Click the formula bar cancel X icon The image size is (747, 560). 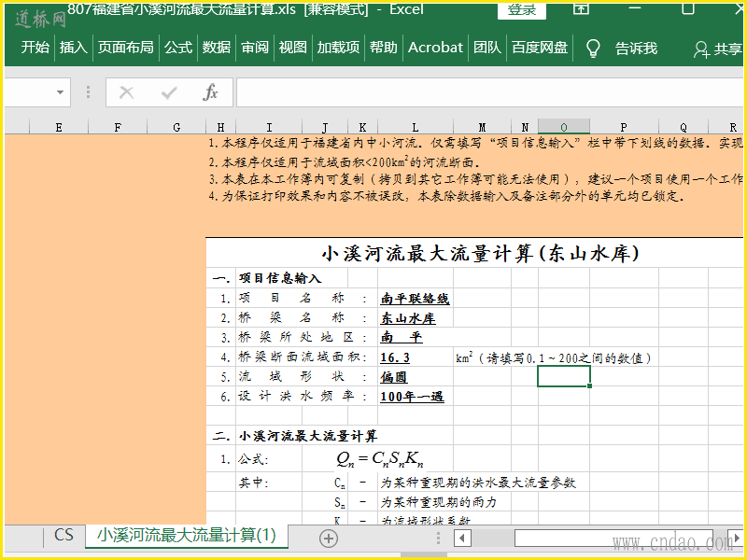point(126,92)
